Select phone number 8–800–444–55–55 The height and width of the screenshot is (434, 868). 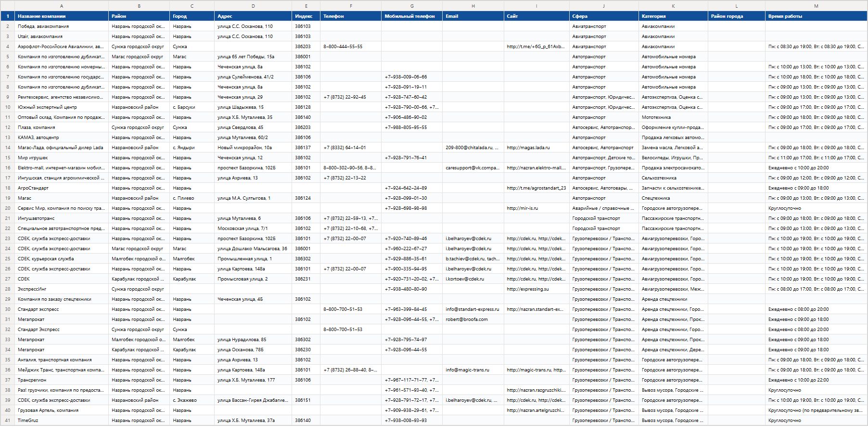click(x=351, y=47)
